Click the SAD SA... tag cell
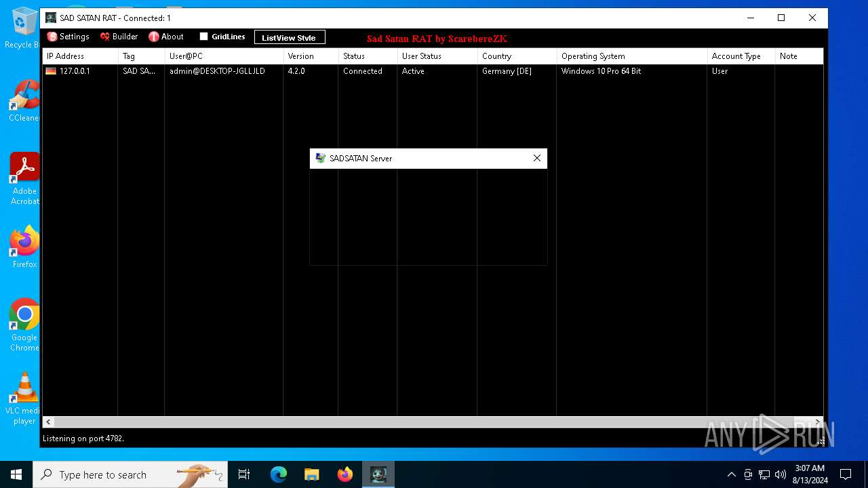The width and height of the screenshot is (868, 488). (139, 71)
